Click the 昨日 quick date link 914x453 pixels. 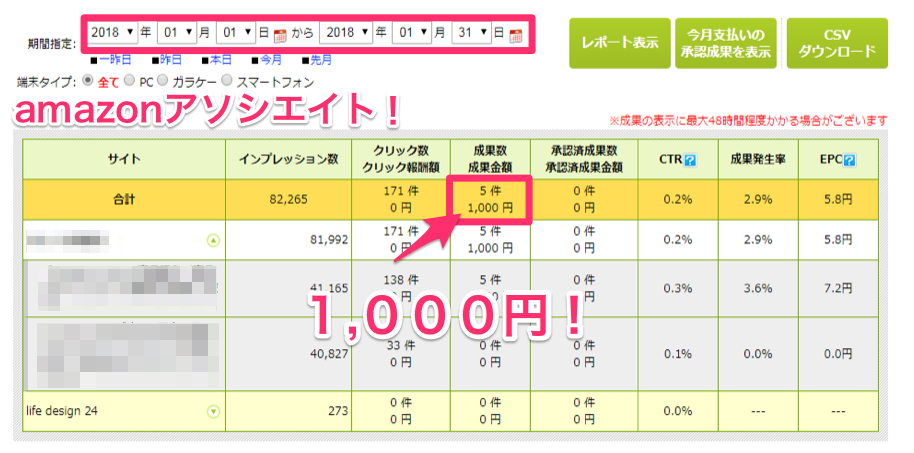(171, 59)
